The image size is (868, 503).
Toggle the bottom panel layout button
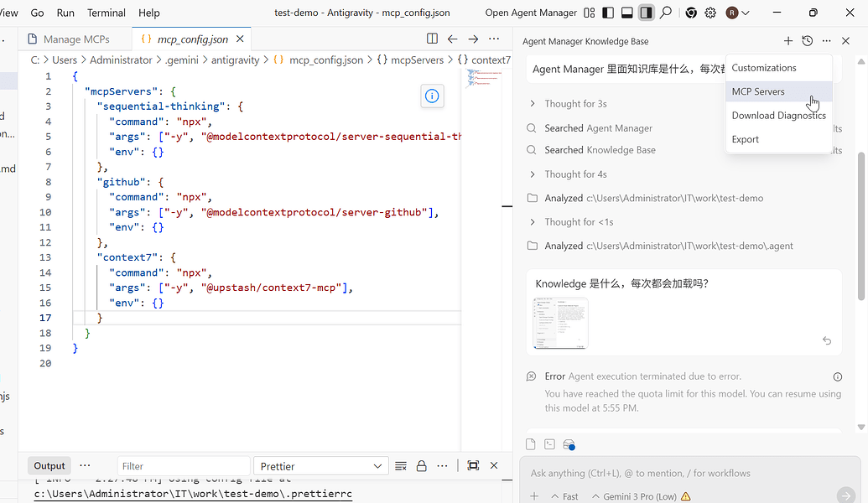(627, 13)
